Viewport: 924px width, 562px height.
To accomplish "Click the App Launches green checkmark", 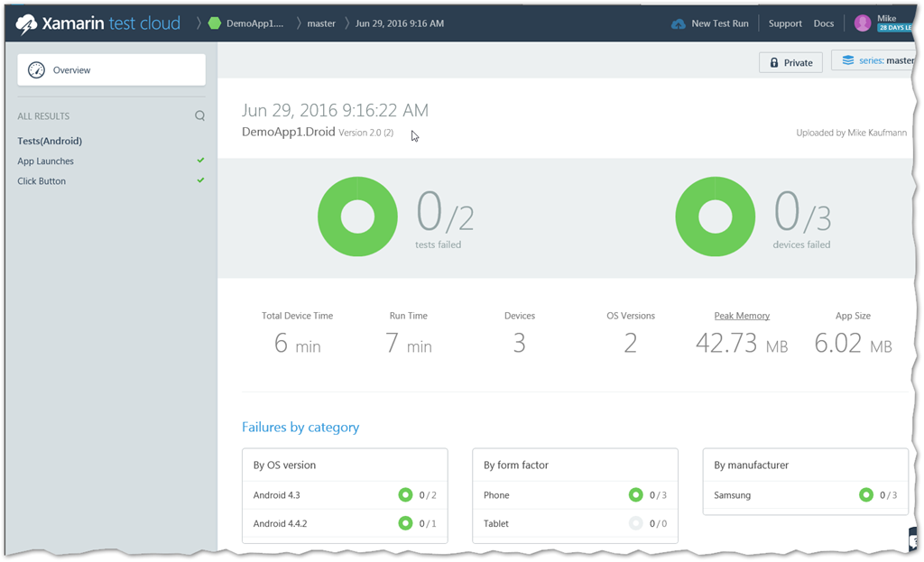I will [x=200, y=161].
